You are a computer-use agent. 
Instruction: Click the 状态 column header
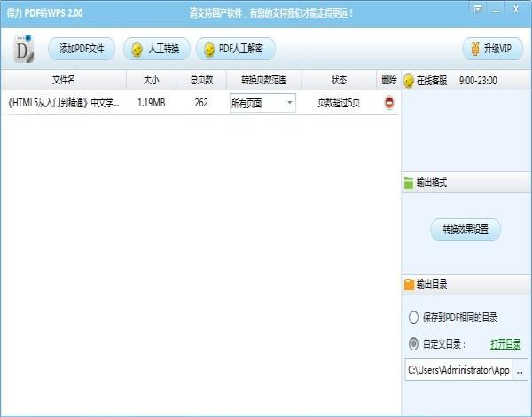coord(339,80)
